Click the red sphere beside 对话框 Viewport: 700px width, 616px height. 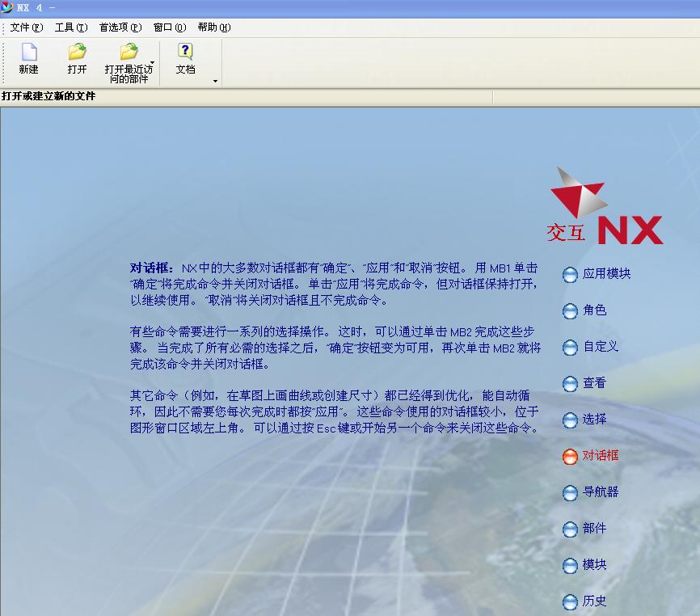[x=570, y=457]
